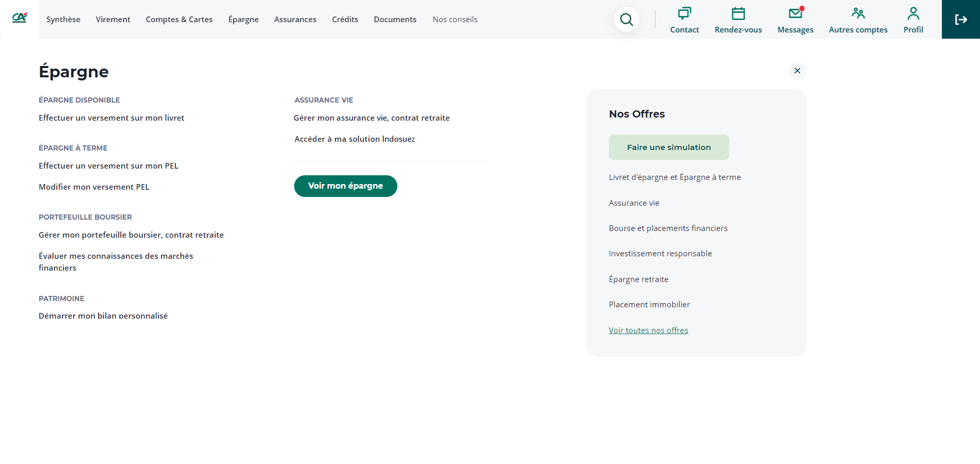980x464 pixels.
Task: Open the Profil user icon
Action: (x=913, y=13)
